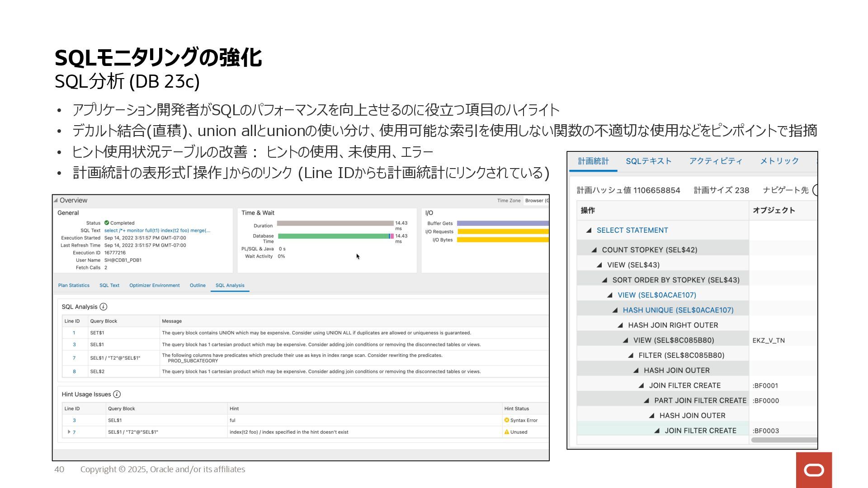Click the Syntax Error status icon
This screenshot has height=488, width=868.
point(507,420)
